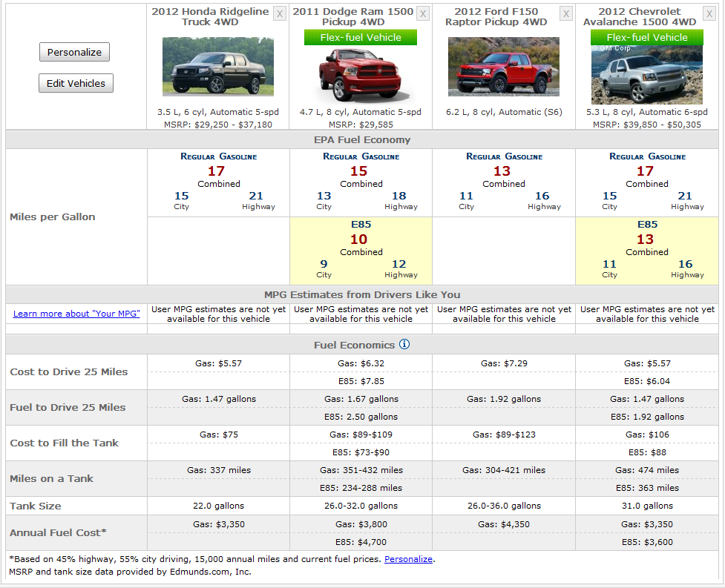Click the 2012 Ford F150 Raptor Pickup 4WD title
Image resolution: width=725 pixels, height=588 pixels.
pyautogui.click(x=496, y=16)
